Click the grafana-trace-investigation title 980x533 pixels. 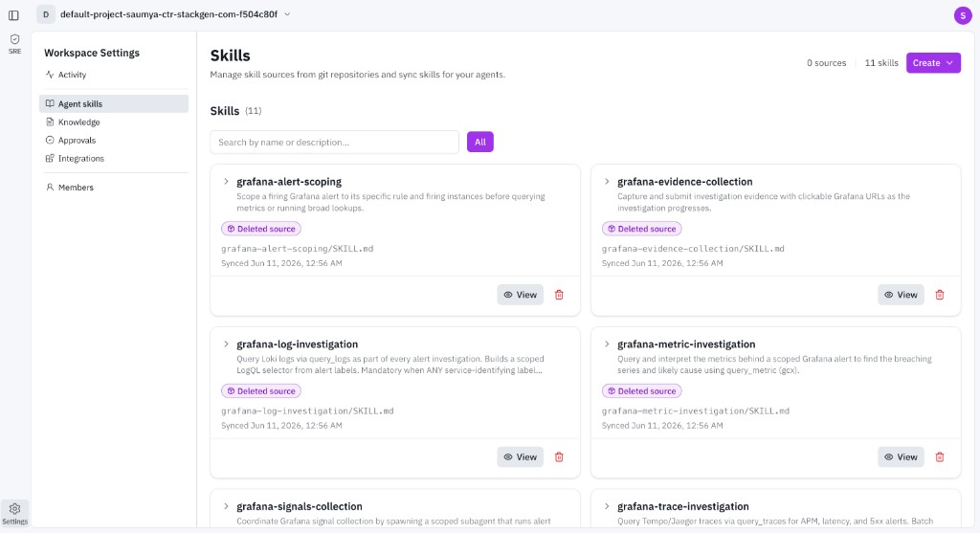tap(683, 507)
